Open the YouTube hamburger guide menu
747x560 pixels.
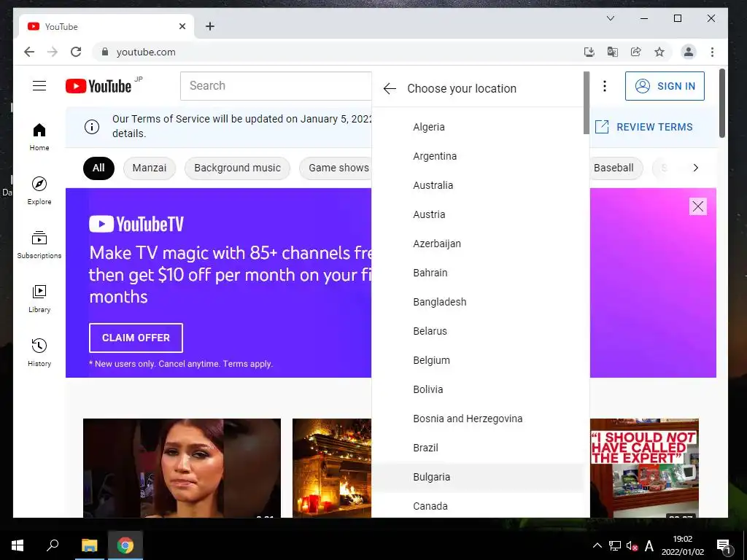point(39,86)
